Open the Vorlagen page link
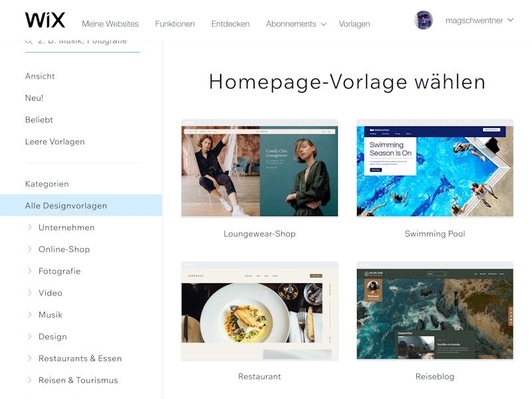532x399 pixels. [x=354, y=24]
